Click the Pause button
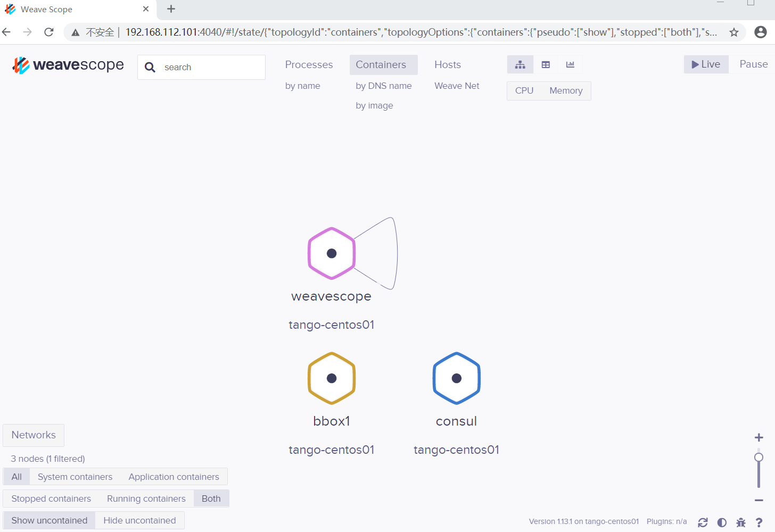 coord(753,64)
